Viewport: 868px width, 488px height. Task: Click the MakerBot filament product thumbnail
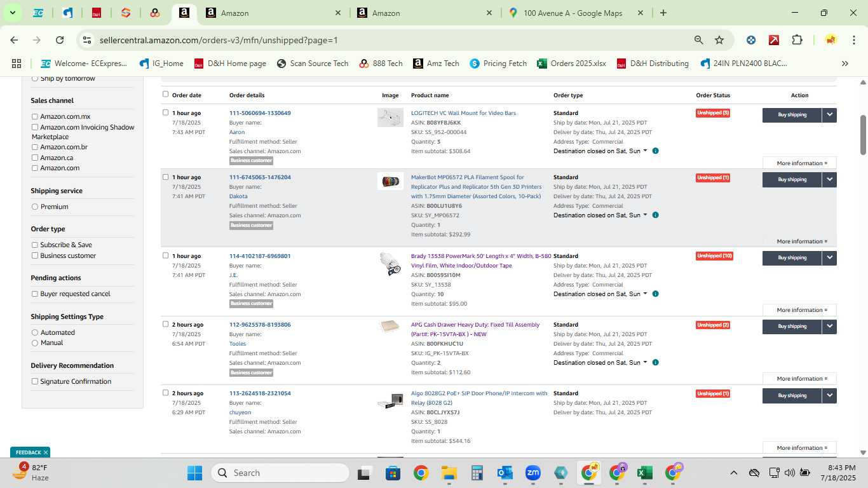390,181
